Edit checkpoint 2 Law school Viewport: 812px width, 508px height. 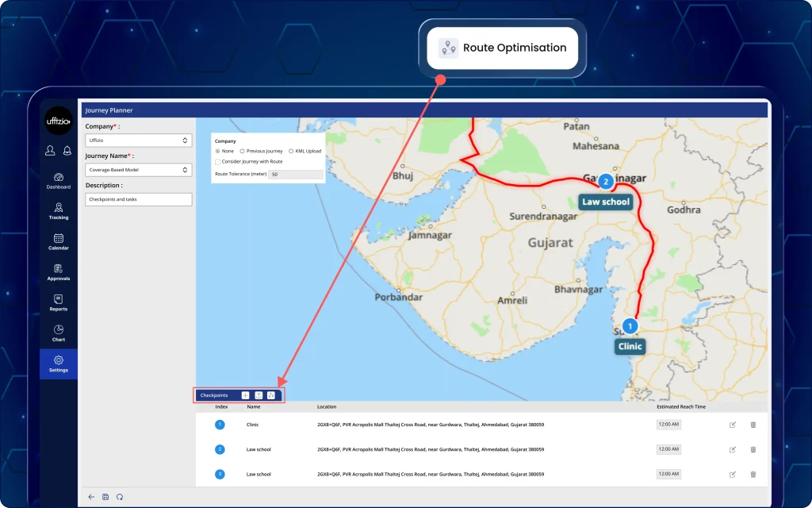[x=732, y=450]
